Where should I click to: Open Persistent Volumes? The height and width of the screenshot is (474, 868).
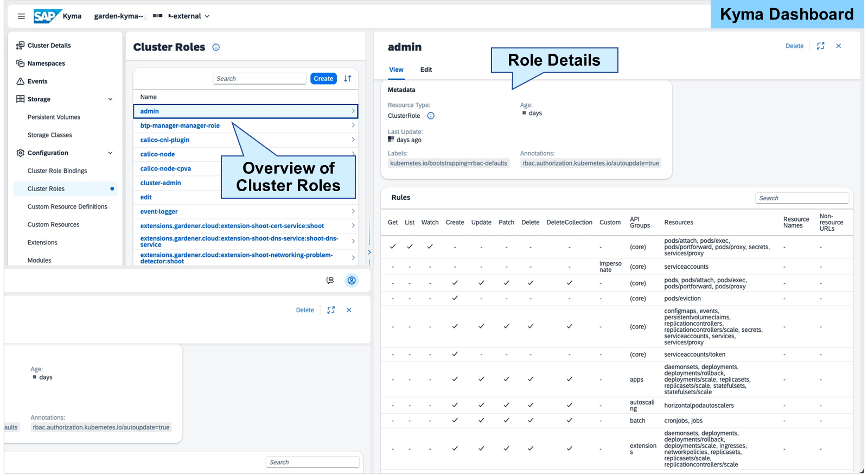(54, 117)
